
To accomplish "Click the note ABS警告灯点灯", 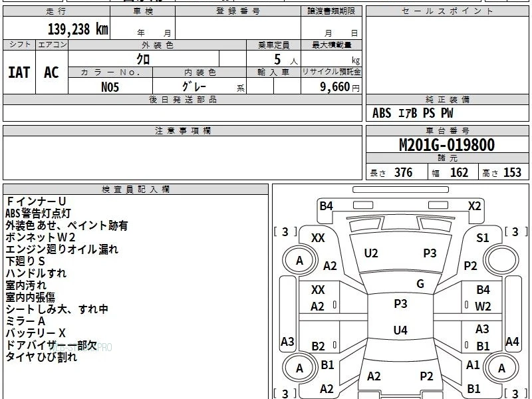I will (x=38, y=213).
